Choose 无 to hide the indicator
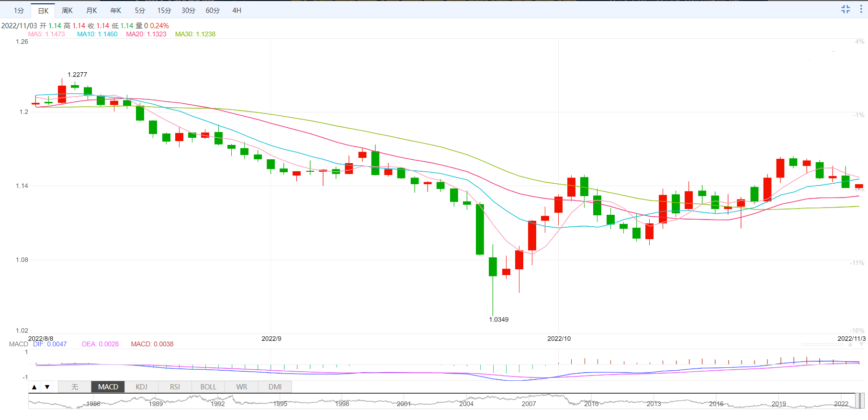Screen dimensions: 868x420 75,387
